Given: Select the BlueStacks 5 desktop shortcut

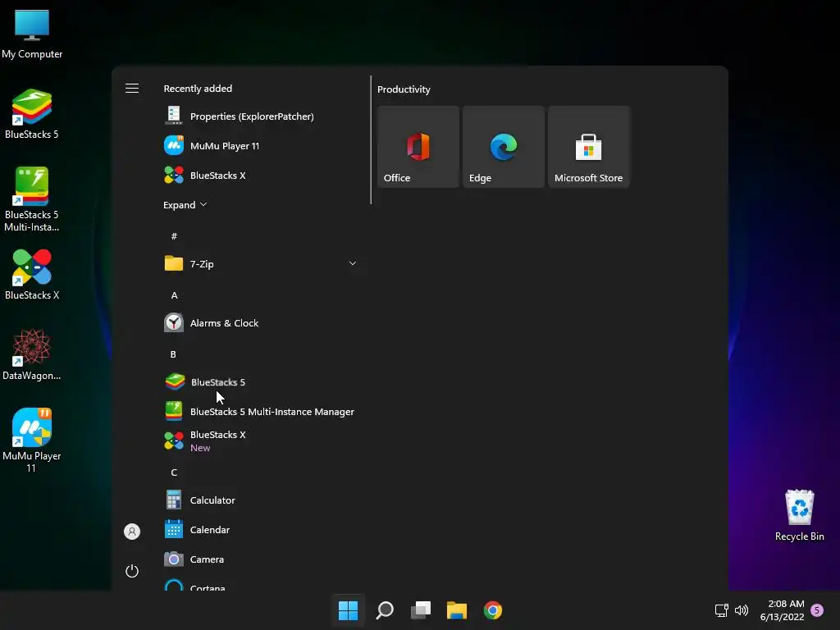Looking at the screenshot, I should pos(32,114).
